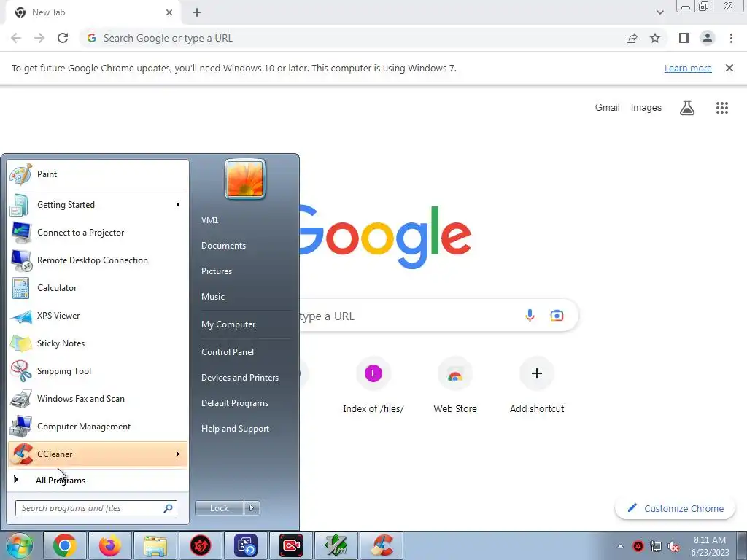Open the Snipping Tool
This screenshot has width=747, height=560.
point(98,371)
